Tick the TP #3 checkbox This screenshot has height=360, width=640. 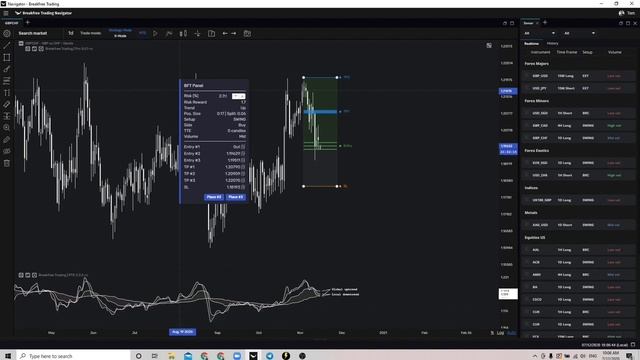point(243,180)
